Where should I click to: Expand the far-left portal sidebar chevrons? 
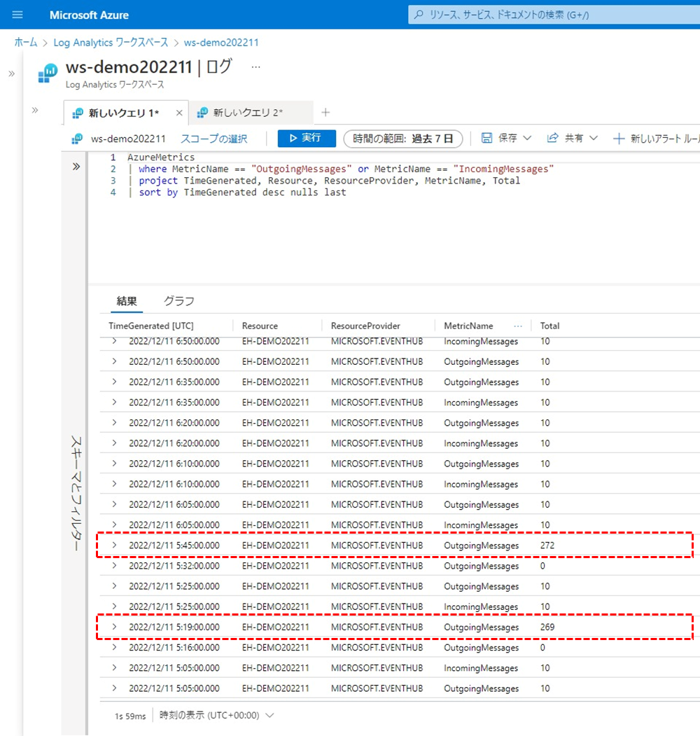point(12,74)
